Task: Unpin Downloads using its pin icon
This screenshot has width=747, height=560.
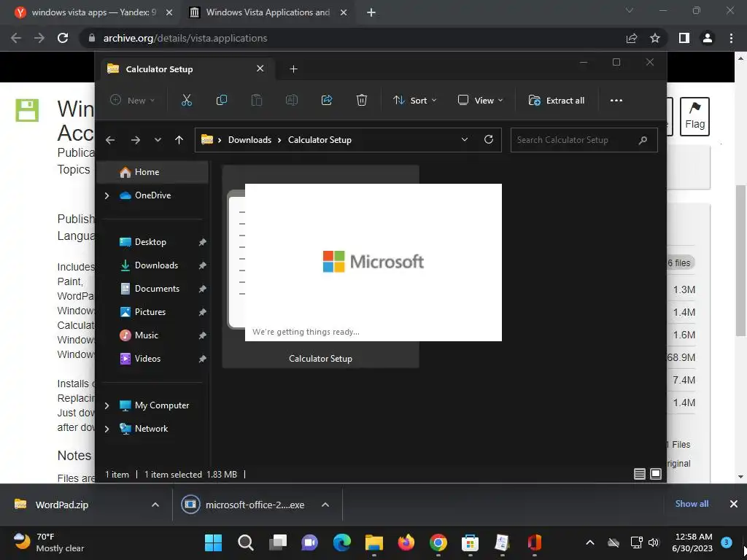Action: click(203, 265)
